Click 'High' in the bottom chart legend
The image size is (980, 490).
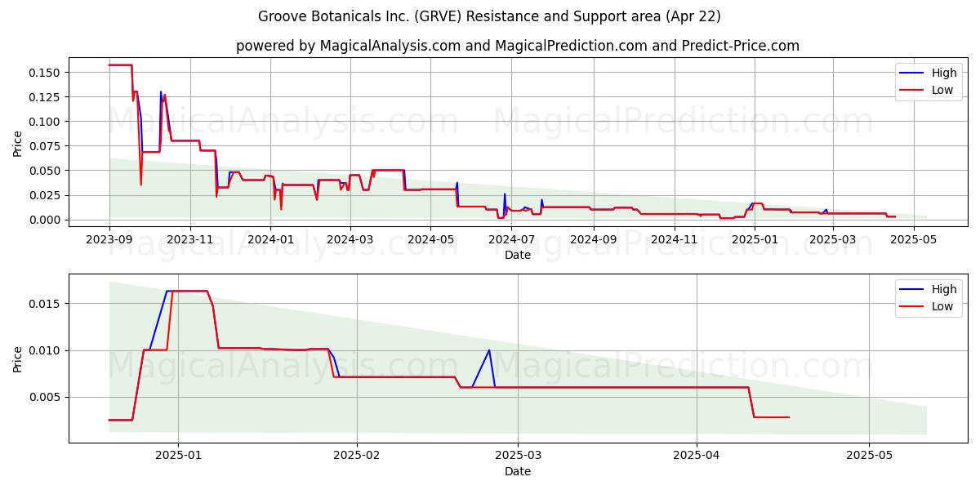[x=944, y=289]
